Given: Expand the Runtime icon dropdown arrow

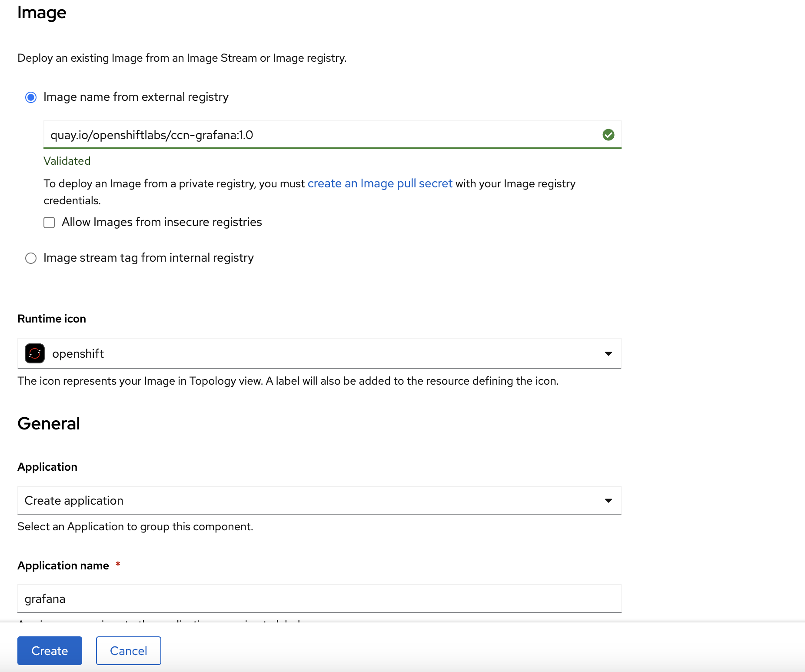Looking at the screenshot, I should click(608, 353).
